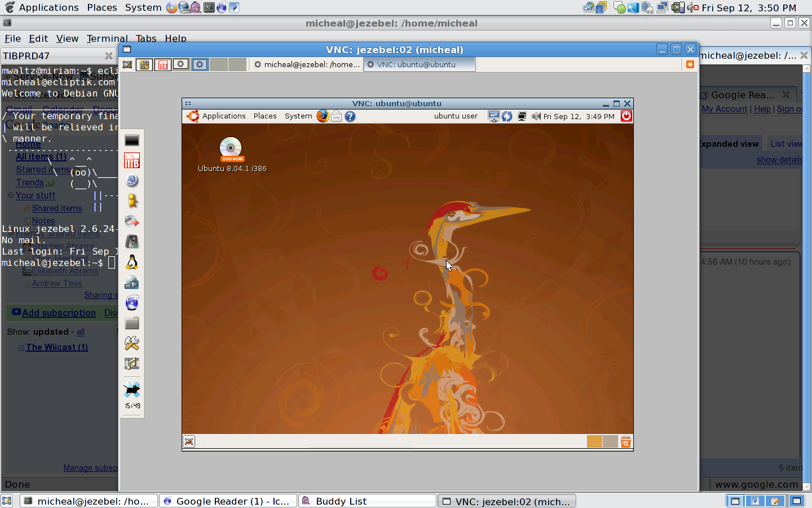
Task: Click the Tux penguin icon in the dock
Action: pyautogui.click(x=132, y=262)
